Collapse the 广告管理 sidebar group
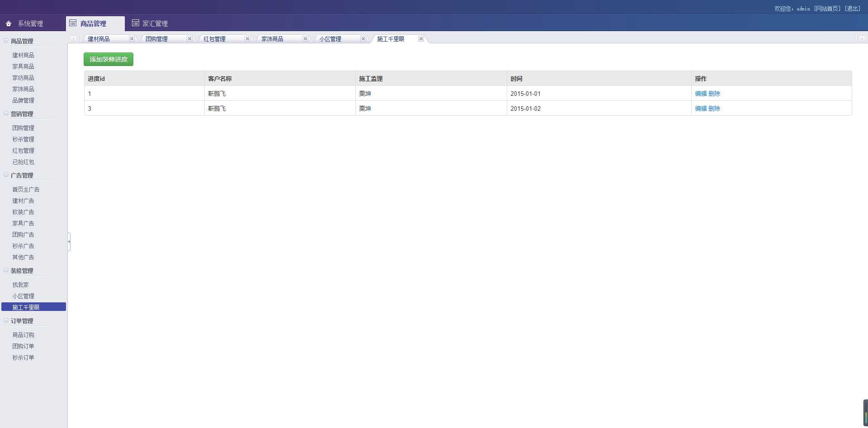 [6, 175]
